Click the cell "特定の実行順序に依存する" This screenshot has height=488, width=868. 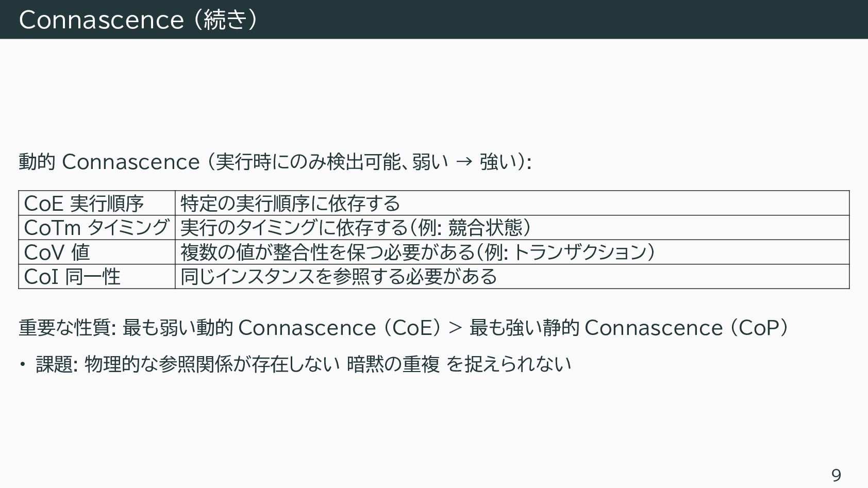(290, 203)
